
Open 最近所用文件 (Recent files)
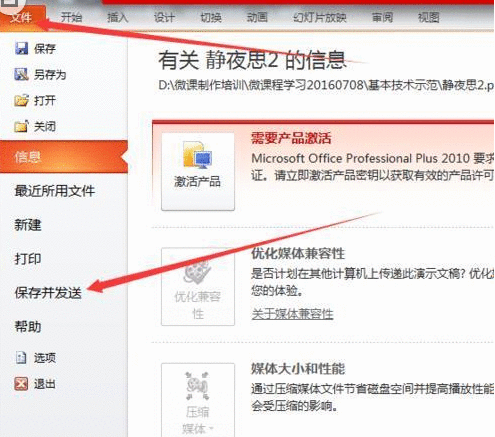tap(55, 191)
